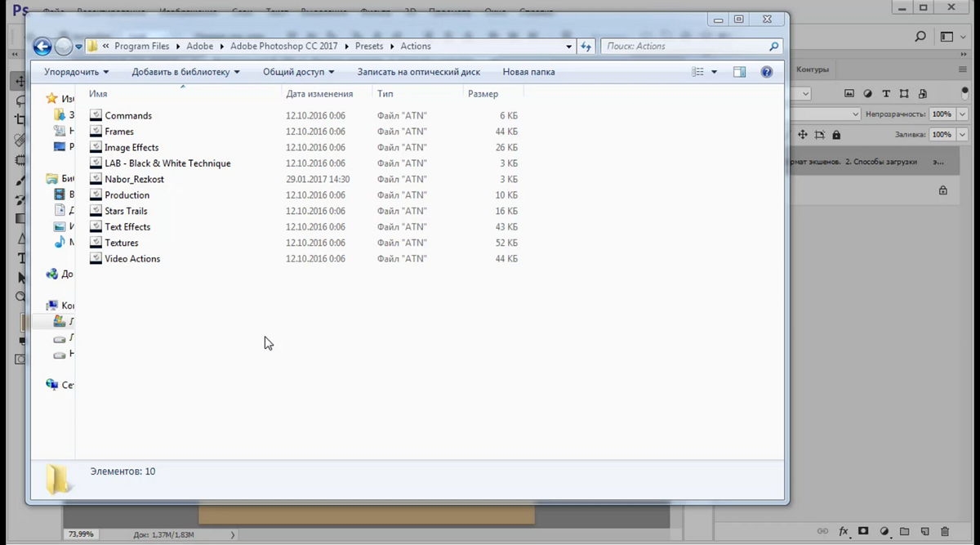Refresh the Actions folder view
The image size is (980, 545).
(585, 47)
